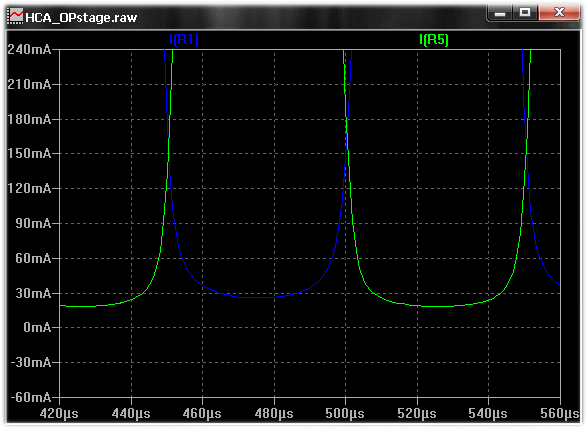Click the 240mA vertical axis label
587x428 pixels.
pos(29,49)
